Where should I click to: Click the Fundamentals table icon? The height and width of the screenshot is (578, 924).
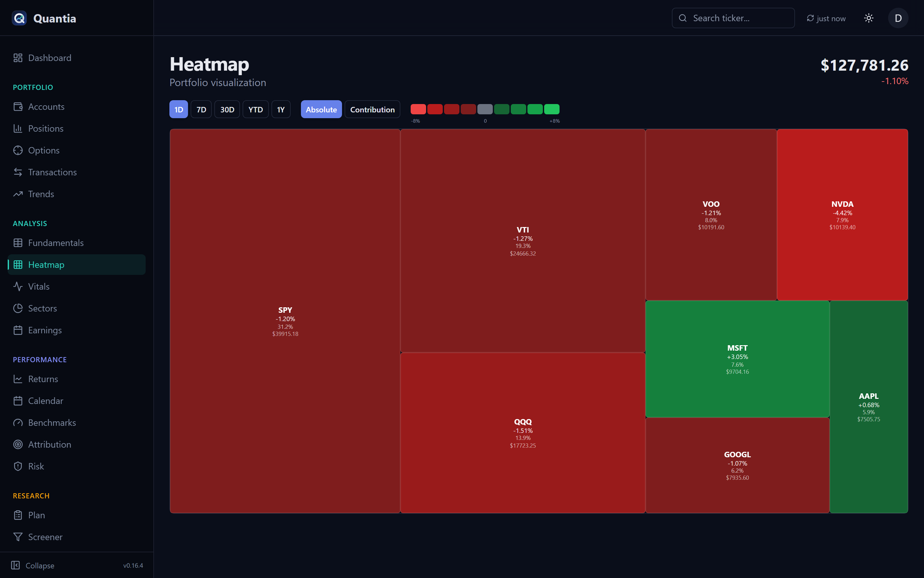[x=18, y=243]
